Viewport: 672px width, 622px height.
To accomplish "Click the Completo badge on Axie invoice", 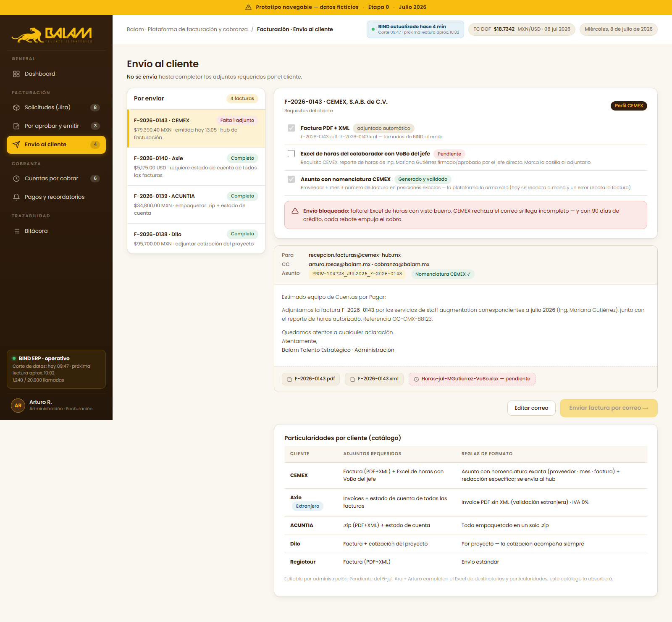I will [x=242, y=158].
